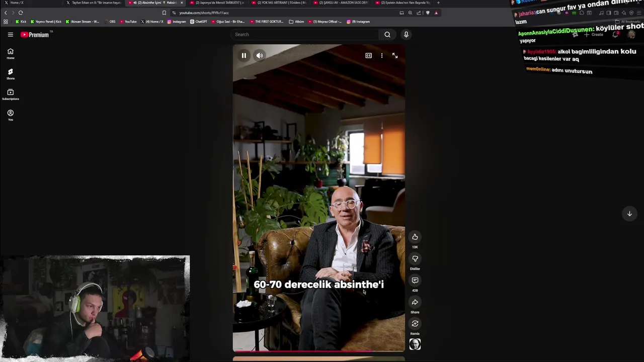
Task: Seek using the red video progress bar
Action: pyautogui.click(x=318, y=351)
